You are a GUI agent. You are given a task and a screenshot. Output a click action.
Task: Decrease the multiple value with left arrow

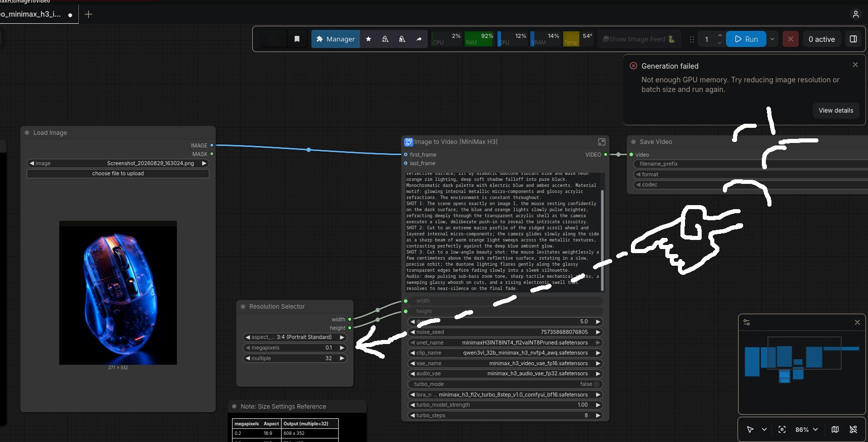click(248, 359)
